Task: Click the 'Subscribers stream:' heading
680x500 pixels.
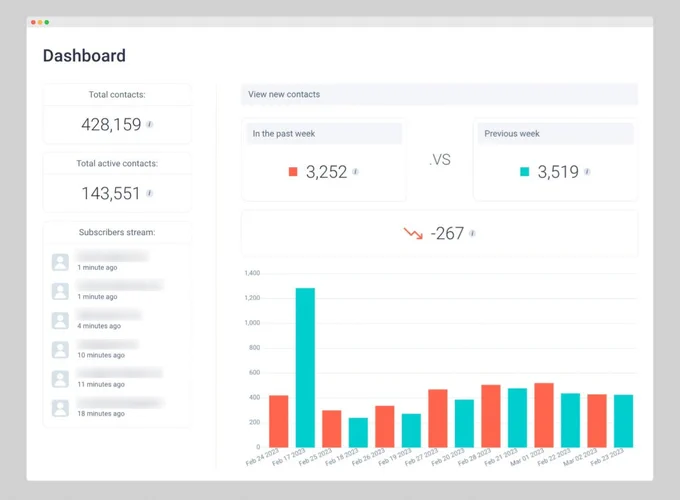Action: pos(117,232)
